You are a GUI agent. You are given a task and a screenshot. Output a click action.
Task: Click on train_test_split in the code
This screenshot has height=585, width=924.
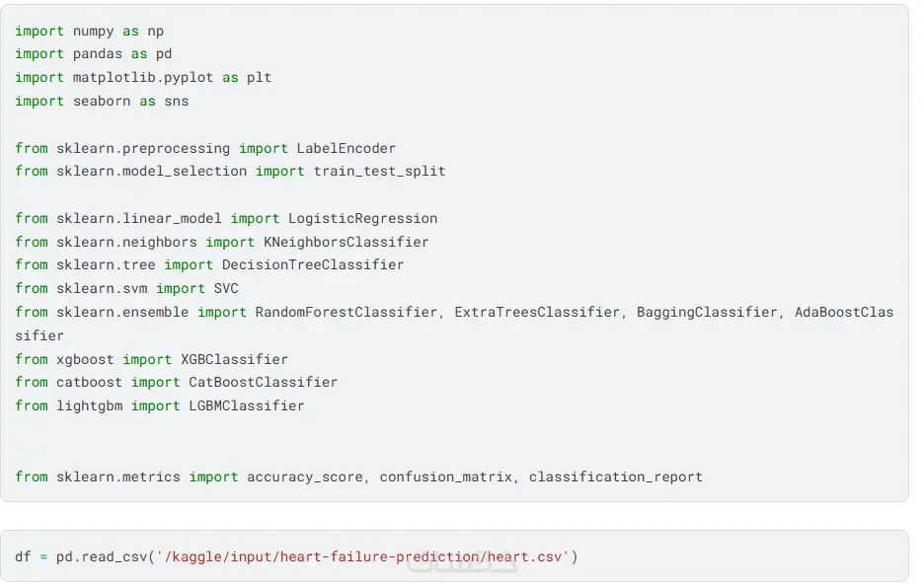(379, 172)
